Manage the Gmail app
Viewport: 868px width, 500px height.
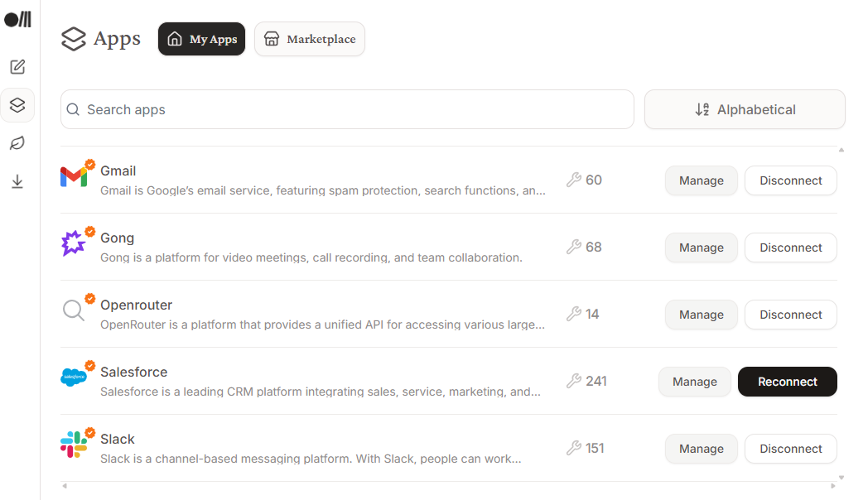coord(702,180)
